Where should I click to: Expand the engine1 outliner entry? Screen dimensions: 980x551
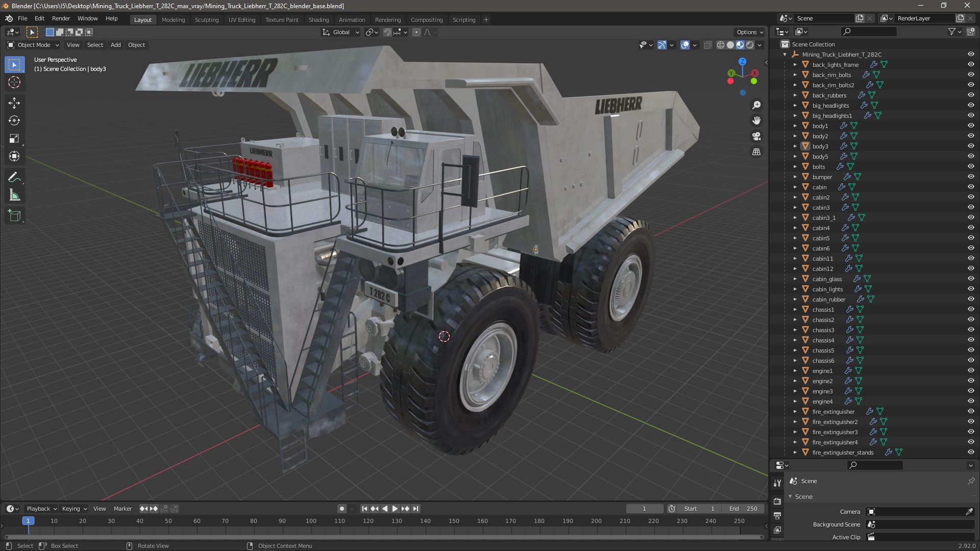coord(795,370)
